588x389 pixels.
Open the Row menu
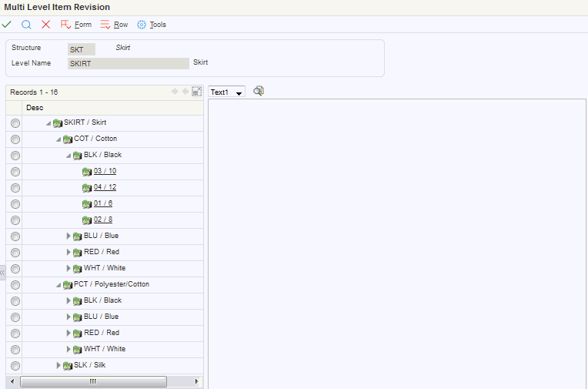click(121, 25)
